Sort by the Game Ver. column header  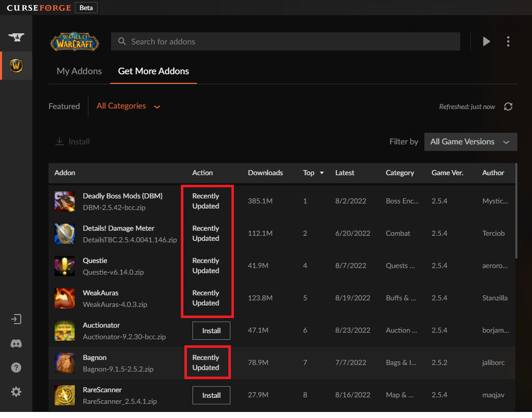coord(447,173)
